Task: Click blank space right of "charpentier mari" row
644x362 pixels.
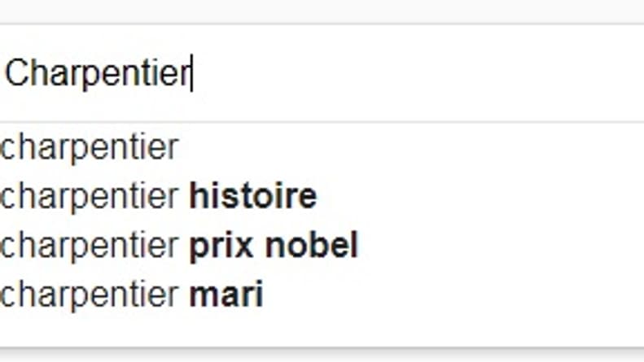Action: coord(452,294)
